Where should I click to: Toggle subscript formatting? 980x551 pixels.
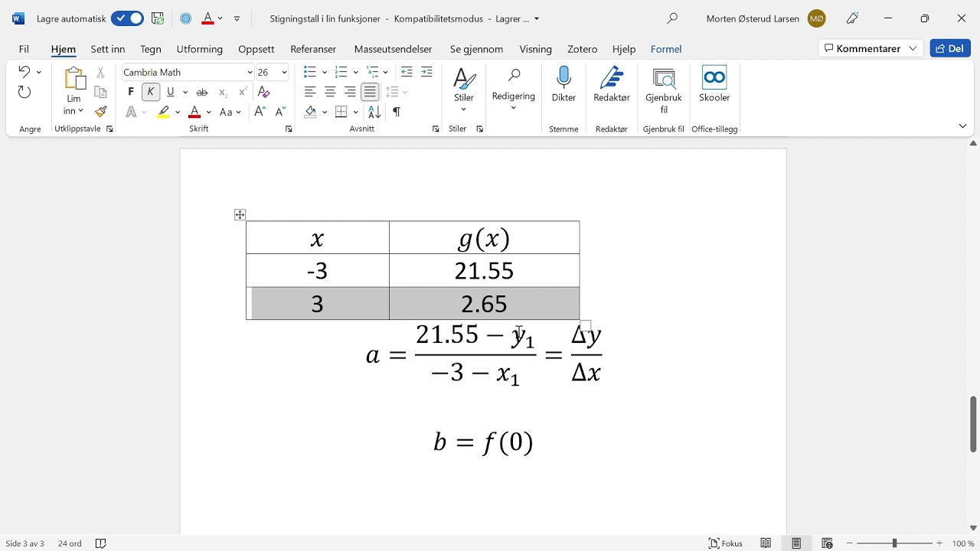click(x=223, y=92)
